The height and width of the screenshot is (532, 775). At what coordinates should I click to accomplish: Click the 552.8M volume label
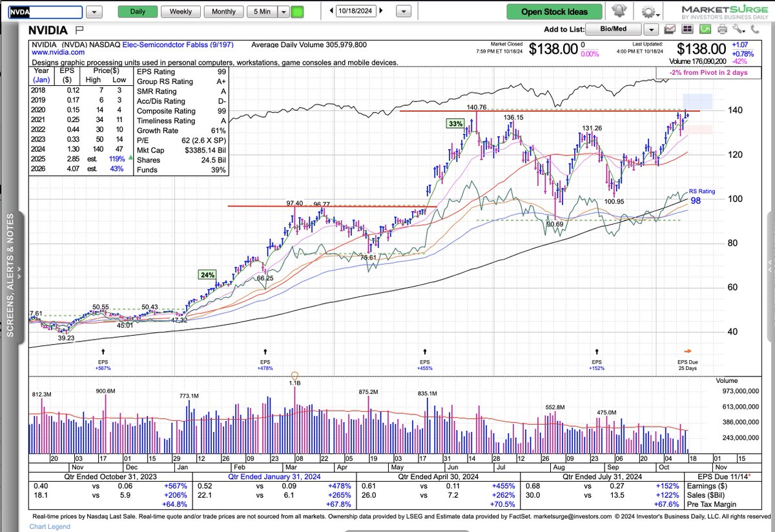point(555,407)
